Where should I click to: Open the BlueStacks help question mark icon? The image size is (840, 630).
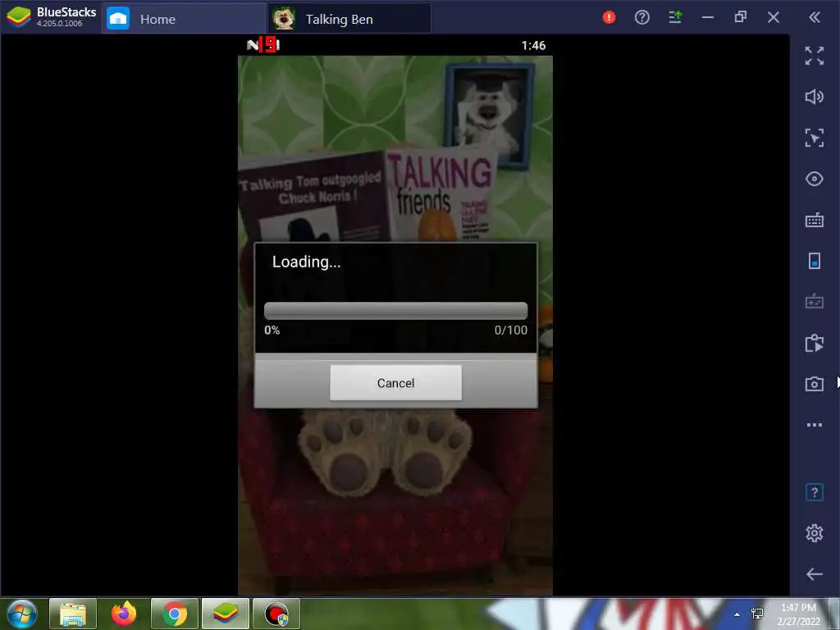[x=641, y=18]
